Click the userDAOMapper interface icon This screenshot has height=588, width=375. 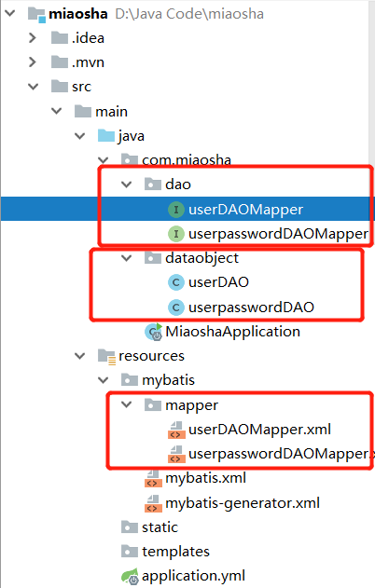pyautogui.click(x=175, y=210)
